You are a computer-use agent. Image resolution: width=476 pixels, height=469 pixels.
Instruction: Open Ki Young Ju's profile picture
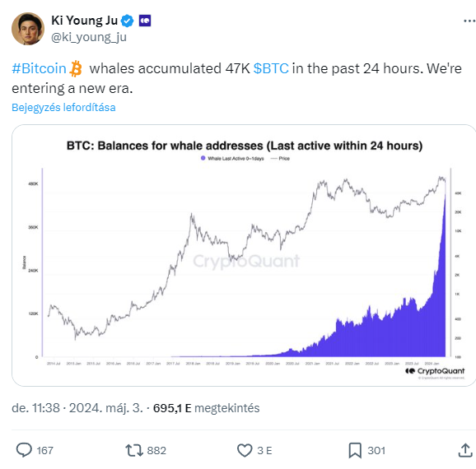pyautogui.click(x=28, y=29)
